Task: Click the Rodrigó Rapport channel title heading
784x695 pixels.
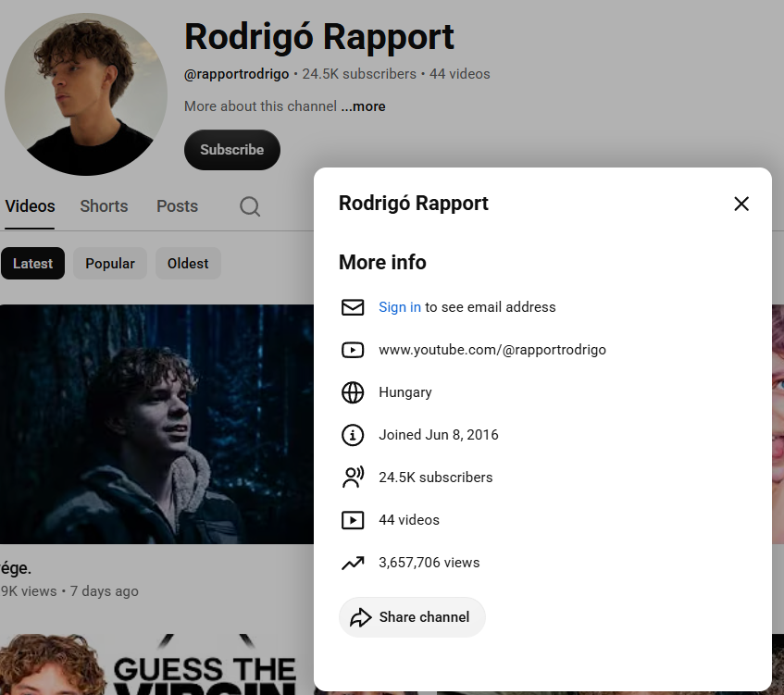Action: (319, 38)
